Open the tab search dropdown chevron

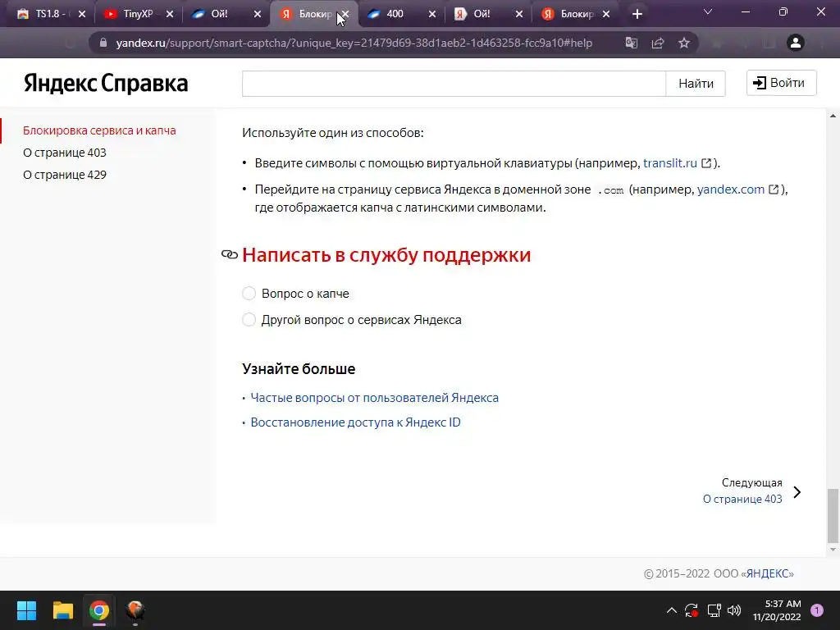pyautogui.click(x=708, y=11)
